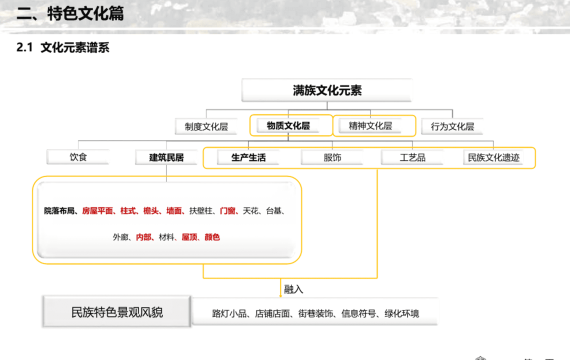Click the 融入 connector label
Image resolution: width=570 pixels, height=360 pixels.
pyautogui.click(x=293, y=289)
